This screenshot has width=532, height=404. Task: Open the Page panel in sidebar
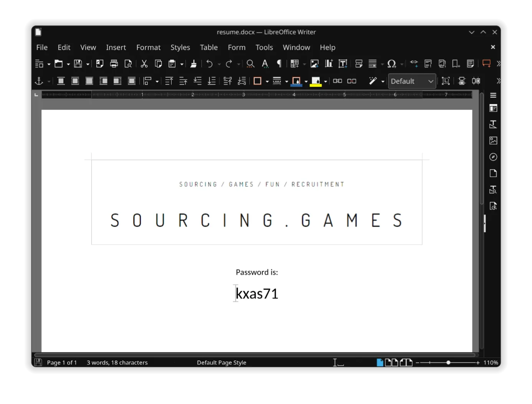493,173
